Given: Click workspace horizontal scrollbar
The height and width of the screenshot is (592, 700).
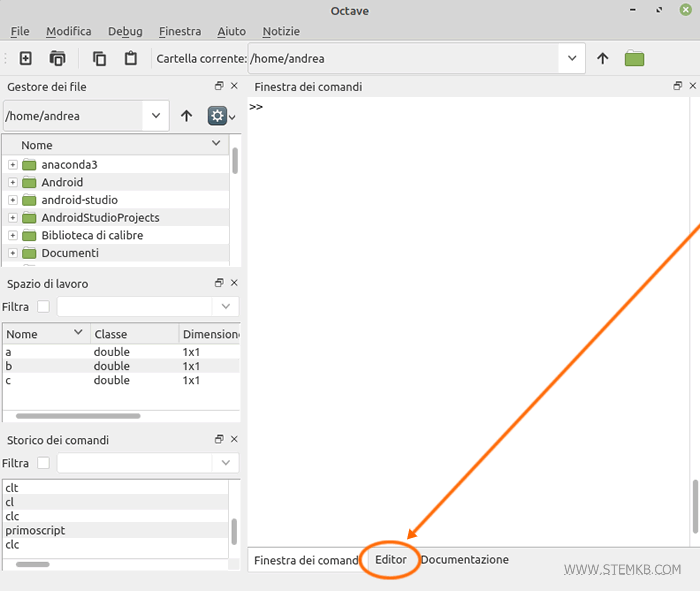Looking at the screenshot, I should coord(78,416).
